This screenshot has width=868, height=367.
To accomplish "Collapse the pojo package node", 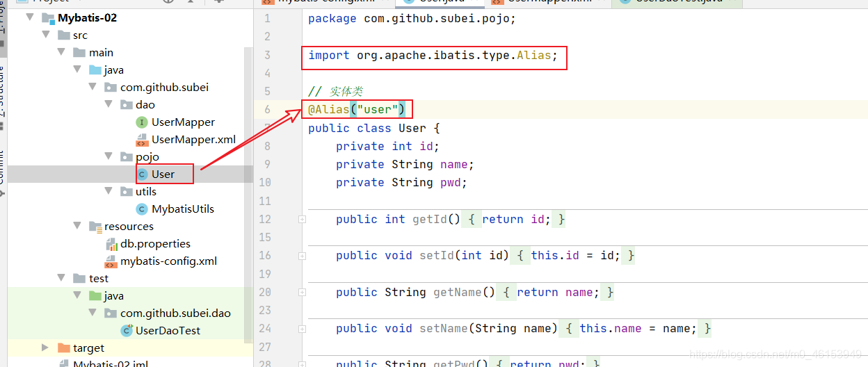I will [108, 157].
